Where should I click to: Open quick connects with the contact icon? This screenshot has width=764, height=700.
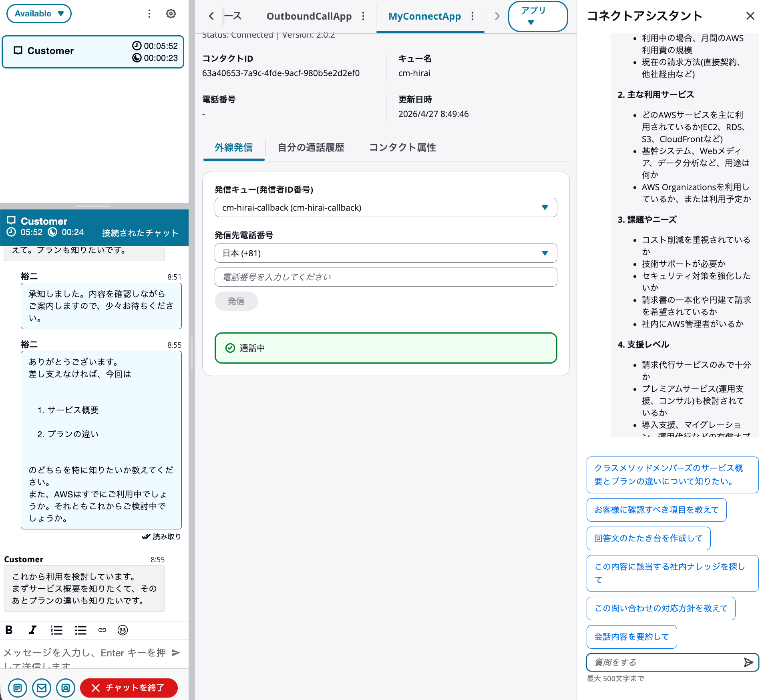pyautogui.click(x=66, y=688)
